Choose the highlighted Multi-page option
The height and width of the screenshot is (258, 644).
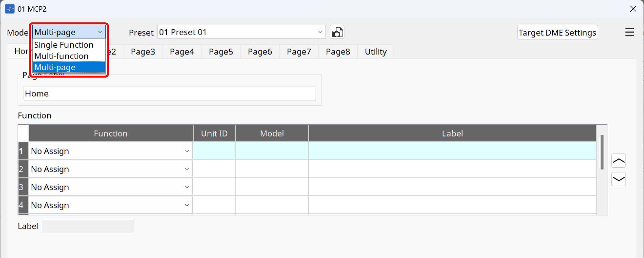pyautogui.click(x=55, y=67)
